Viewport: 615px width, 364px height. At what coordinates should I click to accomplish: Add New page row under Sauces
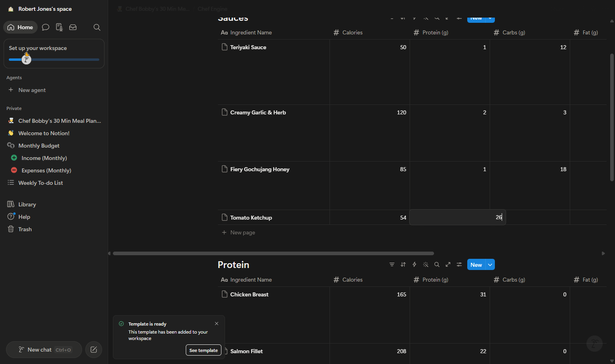(242, 232)
